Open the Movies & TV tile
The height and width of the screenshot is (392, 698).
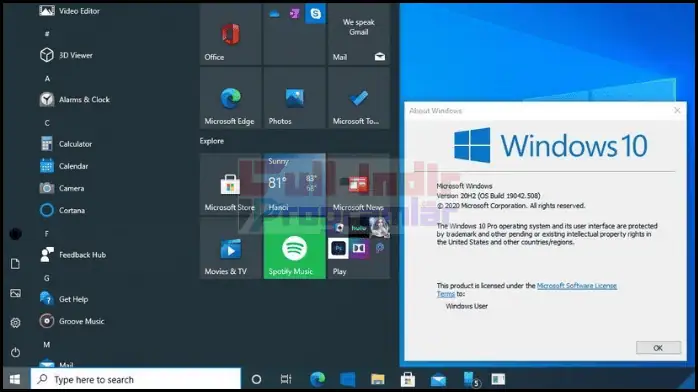230,248
